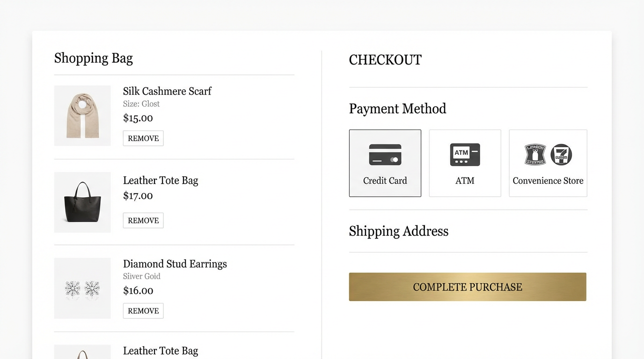
Task: Click the ATM machine icon
Action: [465, 155]
